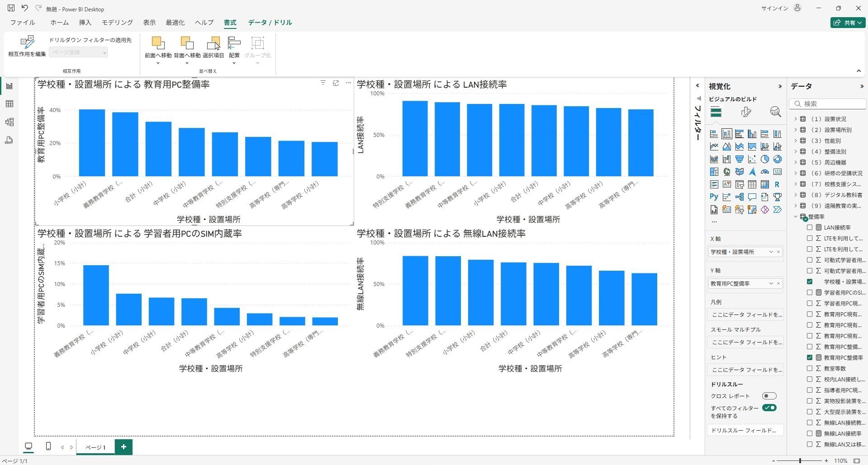Select the R script visual icon
The height and width of the screenshot is (465, 868).
[x=777, y=184]
